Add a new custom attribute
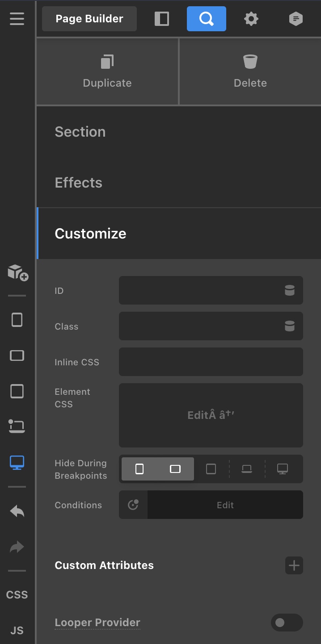 294,565
